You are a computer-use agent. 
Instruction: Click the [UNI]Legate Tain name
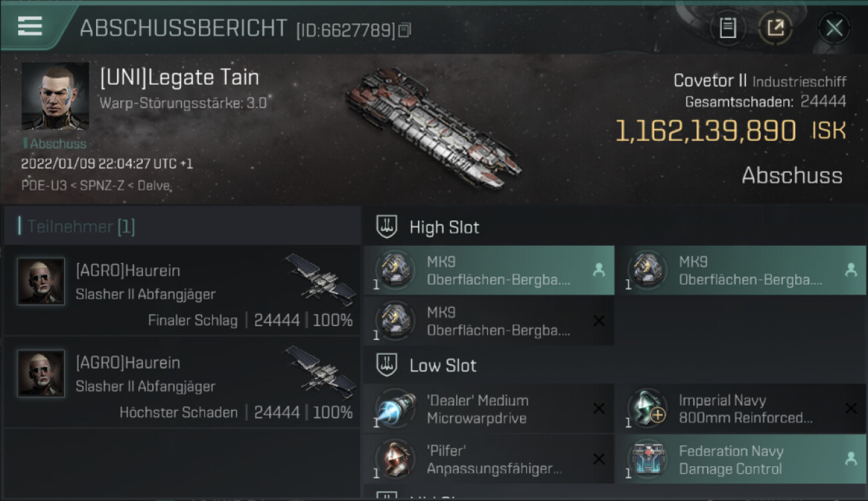[180, 77]
